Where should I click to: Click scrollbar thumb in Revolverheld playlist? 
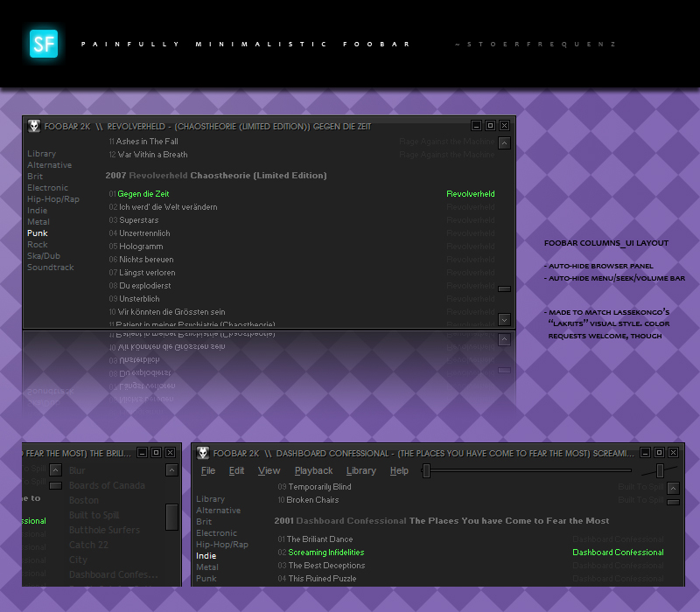click(x=505, y=289)
